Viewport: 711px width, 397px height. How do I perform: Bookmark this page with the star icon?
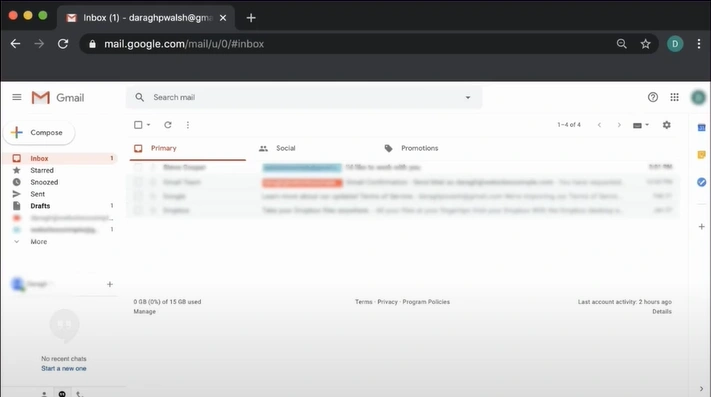pyautogui.click(x=645, y=44)
